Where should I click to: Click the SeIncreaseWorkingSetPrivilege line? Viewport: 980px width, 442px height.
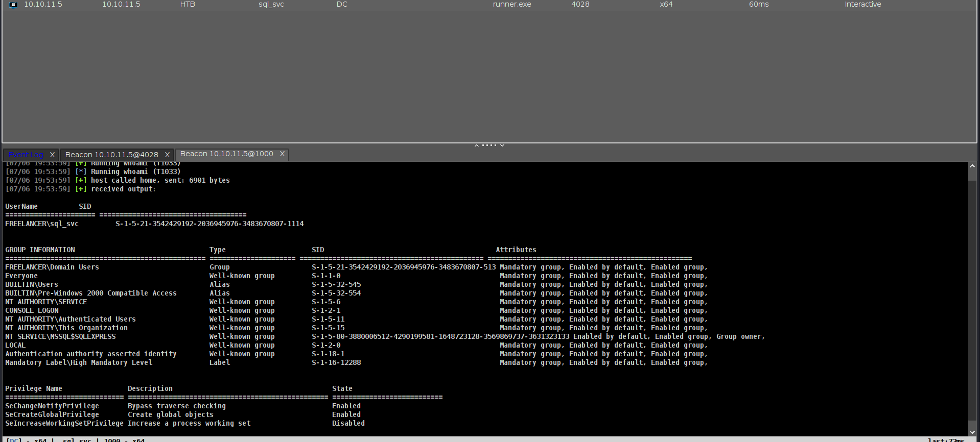[x=185, y=423]
